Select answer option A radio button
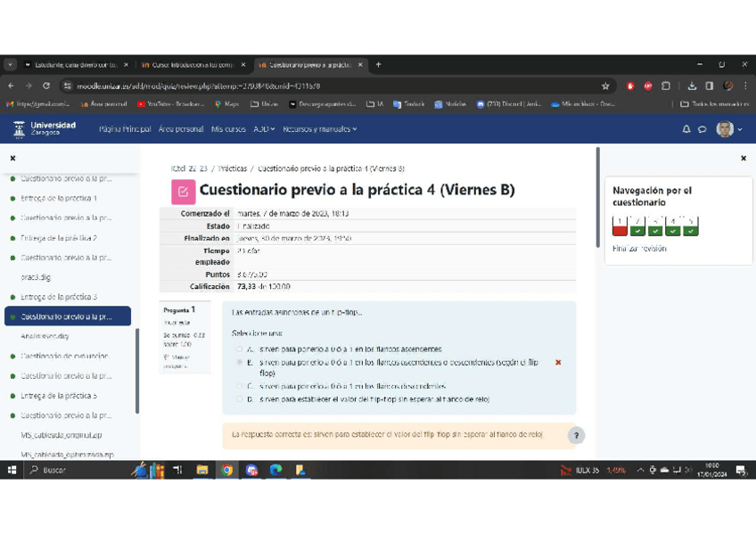The height and width of the screenshot is (534, 756). point(239,349)
